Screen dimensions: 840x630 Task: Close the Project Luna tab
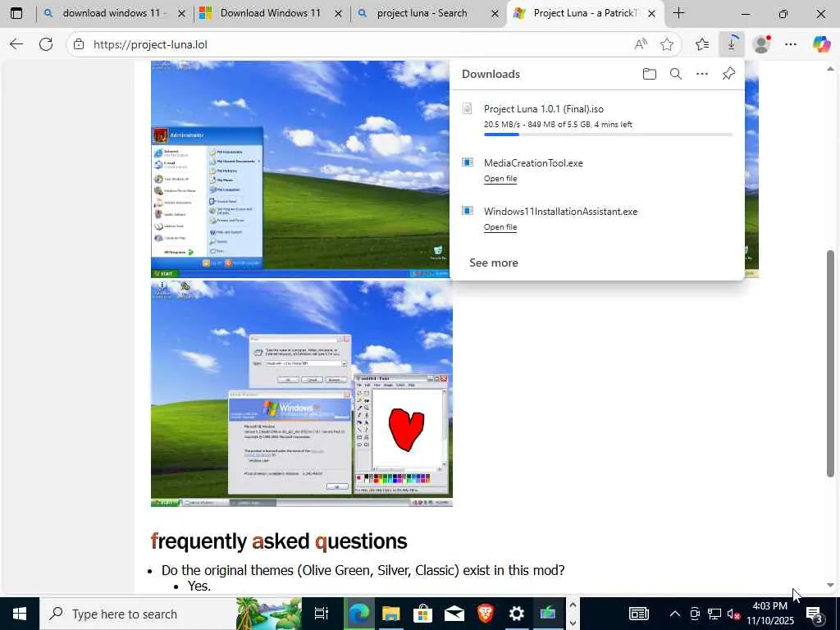pyautogui.click(x=651, y=14)
